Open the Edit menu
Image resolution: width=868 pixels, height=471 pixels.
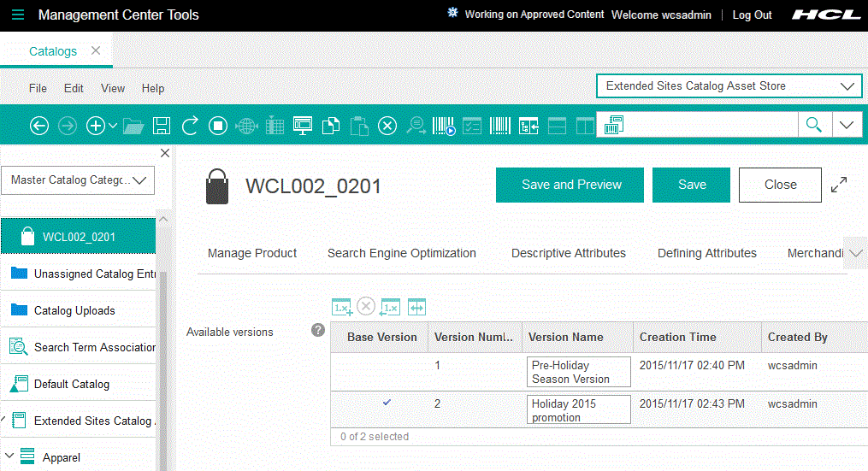click(x=74, y=88)
